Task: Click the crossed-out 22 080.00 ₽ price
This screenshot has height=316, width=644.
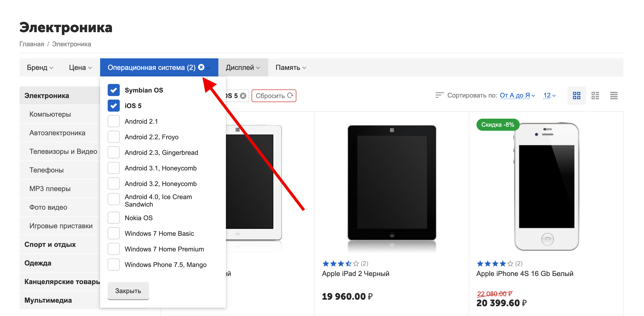Action: pos(495,294)
